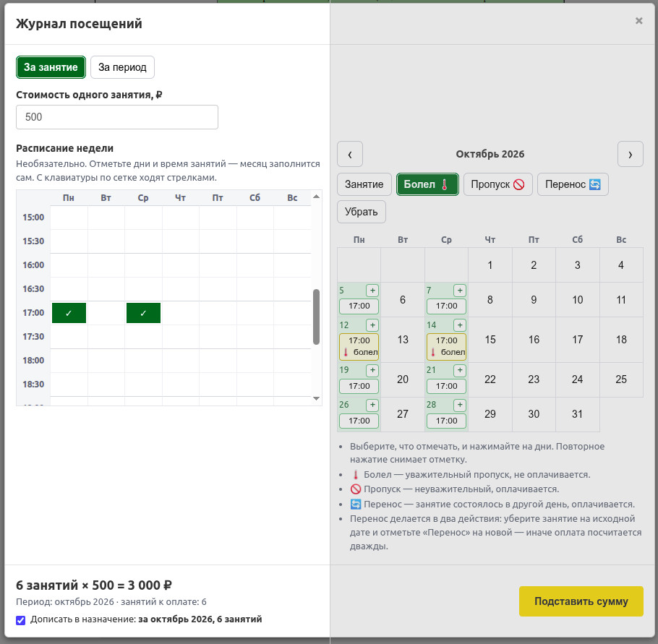Click the Friday 18:00 schedule cell

218,361
